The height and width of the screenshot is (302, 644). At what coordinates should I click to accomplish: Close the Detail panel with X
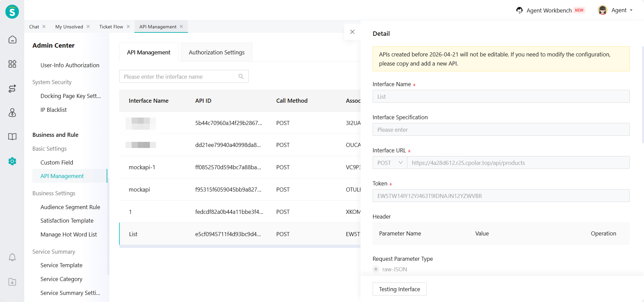pos(352,32)
